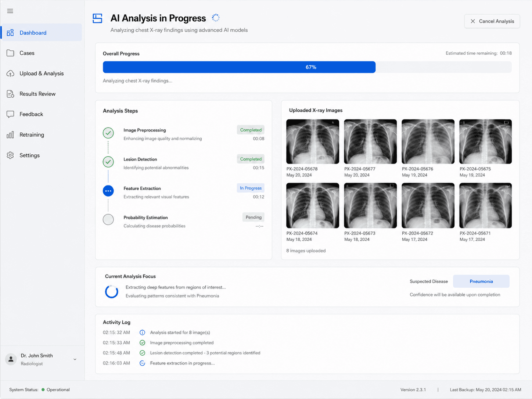Click the 'Analyzing chest X-ray findings...' status text

[137, 81]
